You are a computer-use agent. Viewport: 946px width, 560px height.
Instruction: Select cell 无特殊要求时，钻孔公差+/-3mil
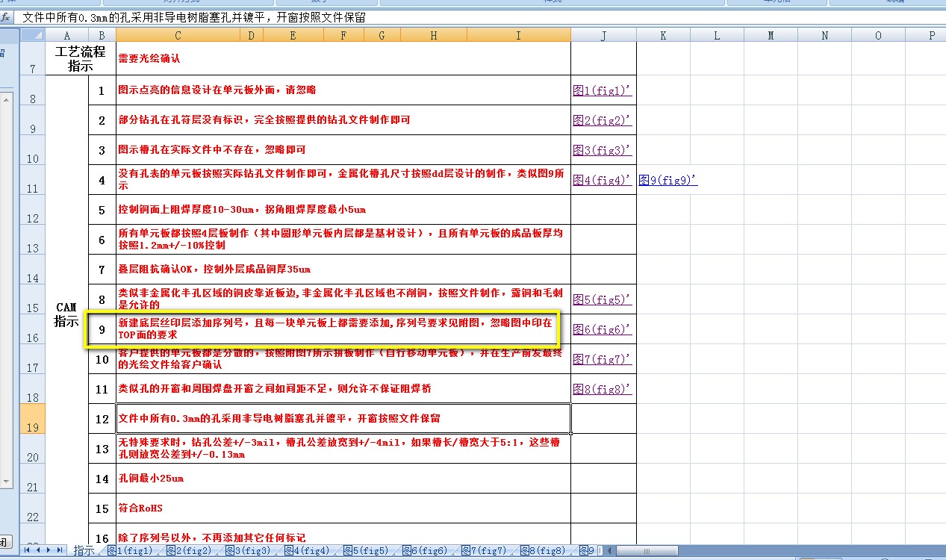pyautogui.click(x=343, y=449)
